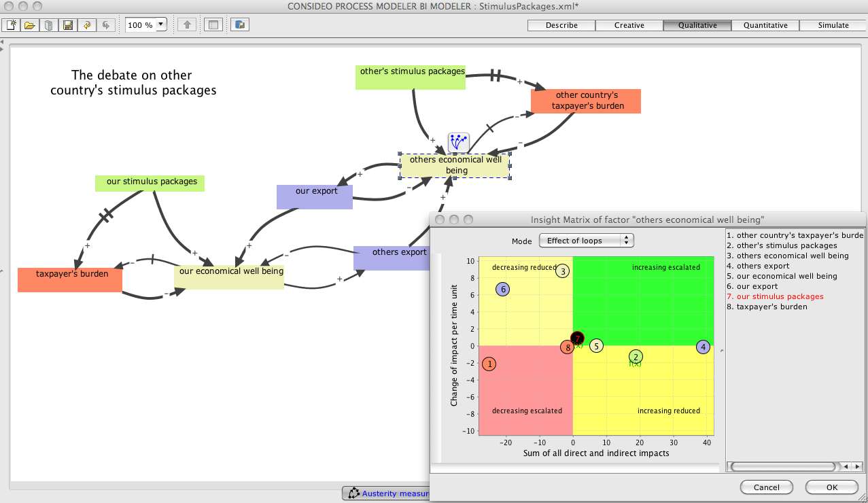Select 'our stimulus packages' in the factor list
This screenshot has height=503, width=868.
[x=780, y=296]
